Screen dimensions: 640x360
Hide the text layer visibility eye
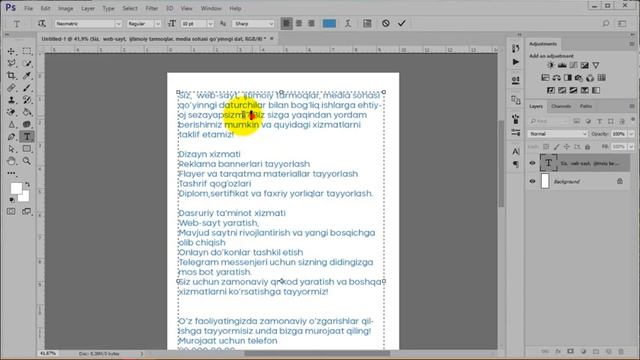pyautogui.click(x=532, y=163)
